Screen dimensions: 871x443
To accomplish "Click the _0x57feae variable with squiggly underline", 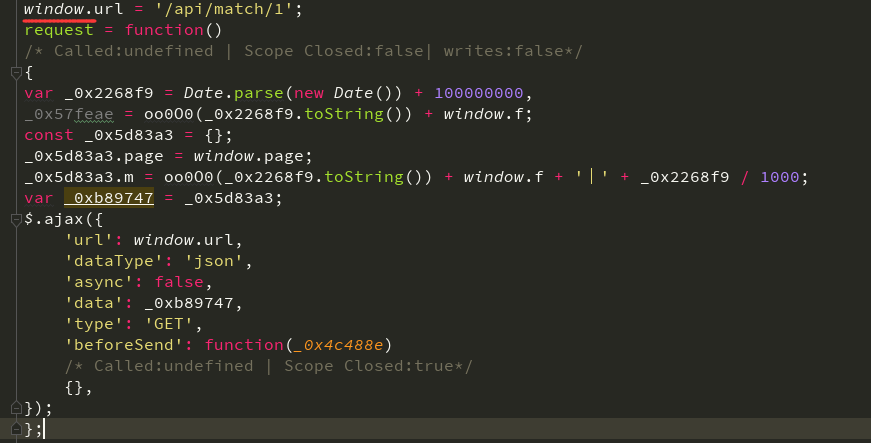I will click(68, 114).
